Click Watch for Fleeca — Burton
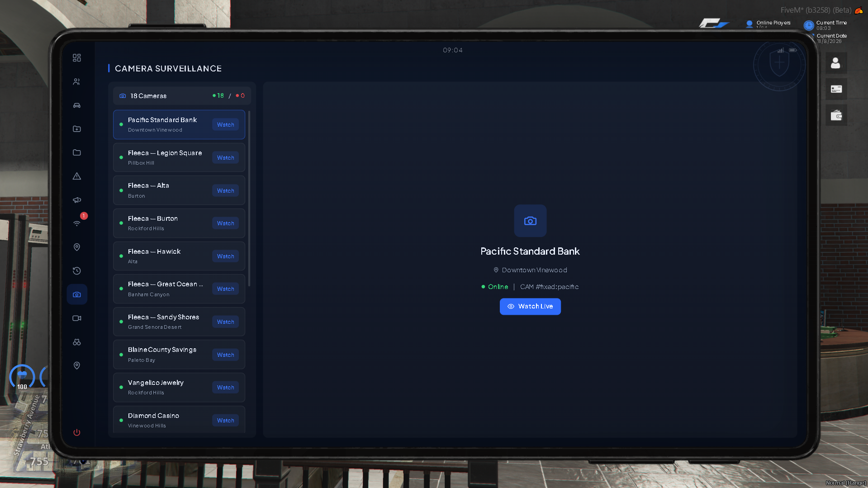Viewport: 868px width, 488px height. [225, 223]
